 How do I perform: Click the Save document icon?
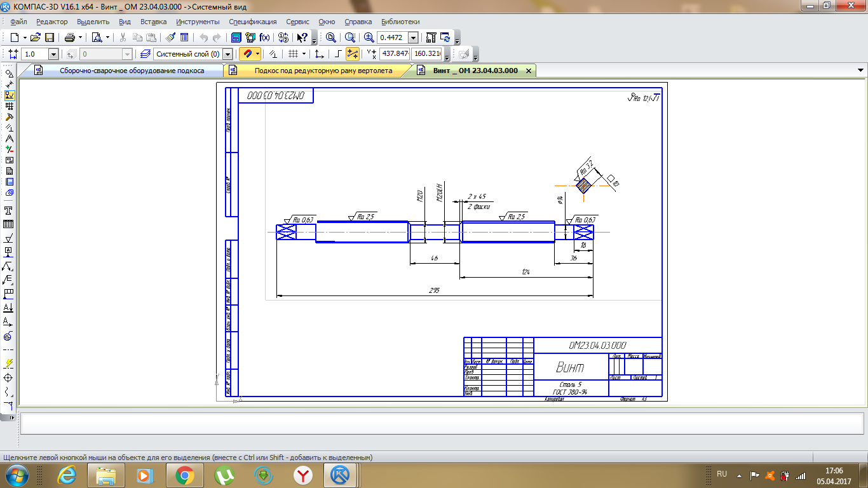(x=50, y=37)
